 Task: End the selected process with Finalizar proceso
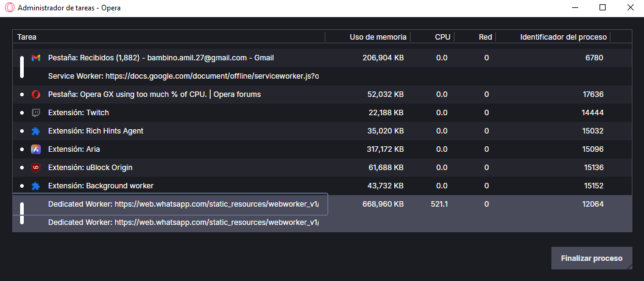[x=592, y=258]
